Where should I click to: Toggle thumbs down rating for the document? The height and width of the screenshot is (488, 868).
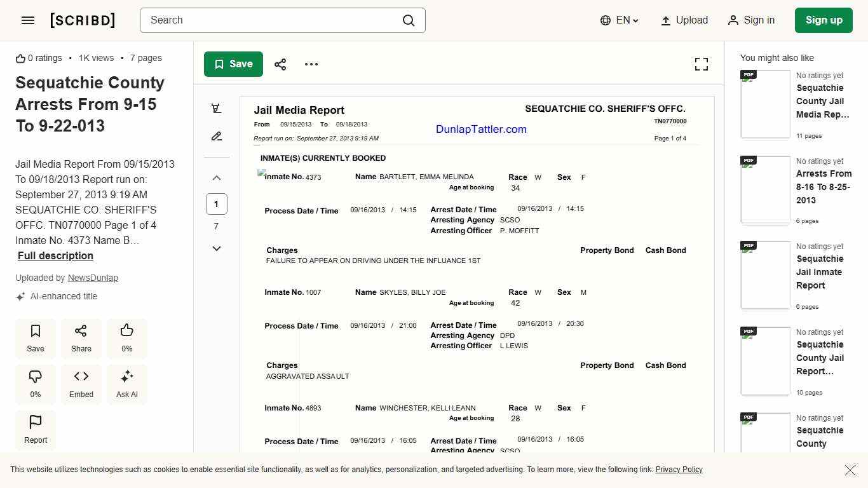pos(36,384)
